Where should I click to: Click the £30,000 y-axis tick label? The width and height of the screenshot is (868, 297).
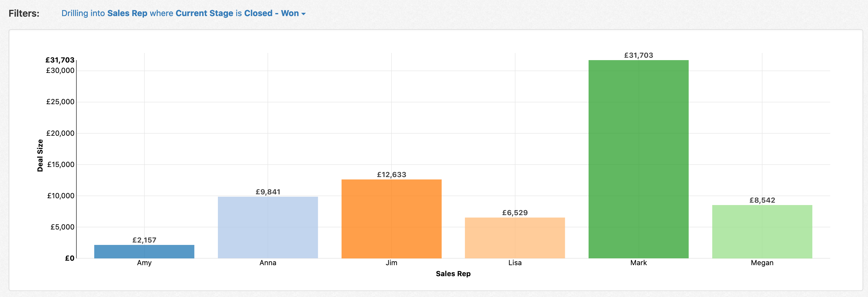tap(60, 71)
